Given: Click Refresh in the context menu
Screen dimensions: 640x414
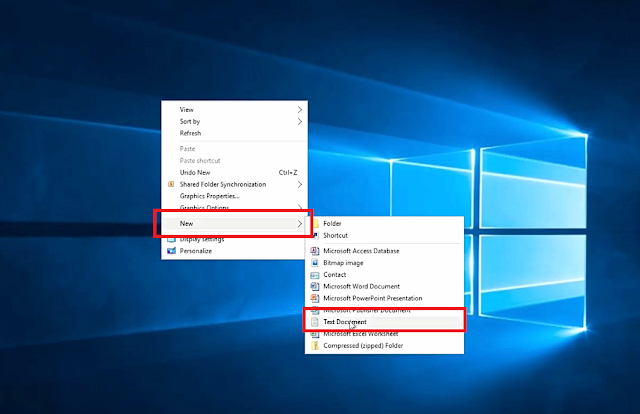Looking at the screenshot, I should tap(234, 133).
